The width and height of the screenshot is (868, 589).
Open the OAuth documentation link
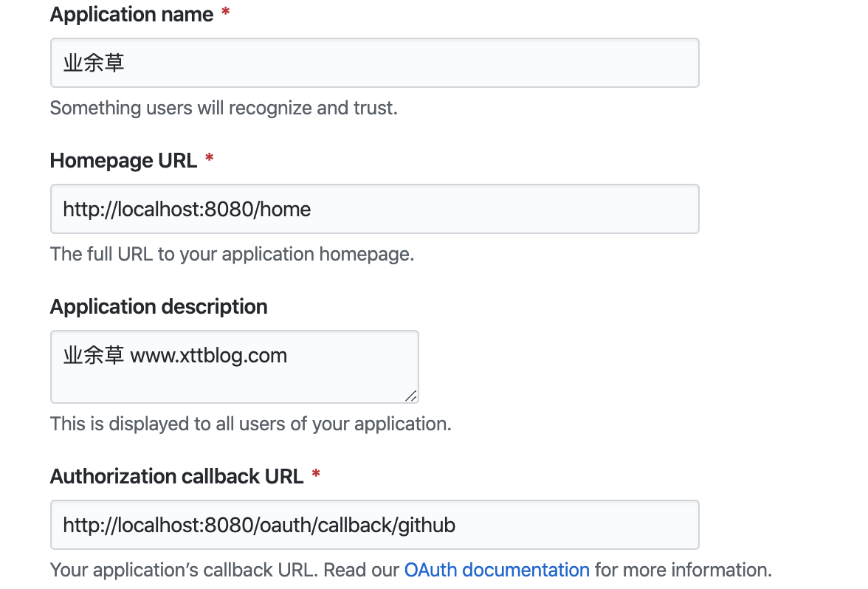[x=497, y=570]
